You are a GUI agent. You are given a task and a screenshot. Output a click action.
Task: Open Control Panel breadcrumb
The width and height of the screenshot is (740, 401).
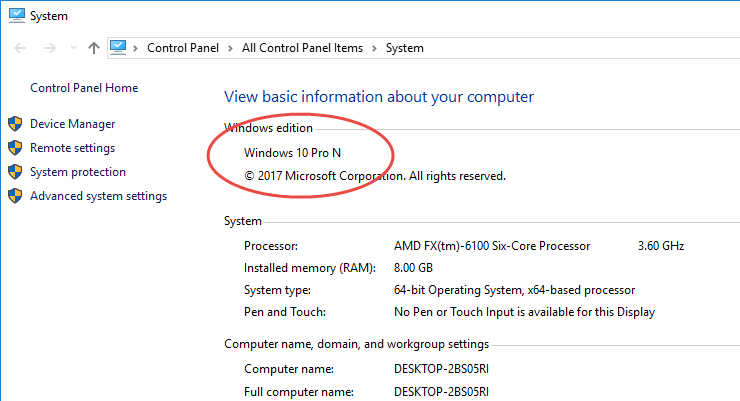coord(183,48)
